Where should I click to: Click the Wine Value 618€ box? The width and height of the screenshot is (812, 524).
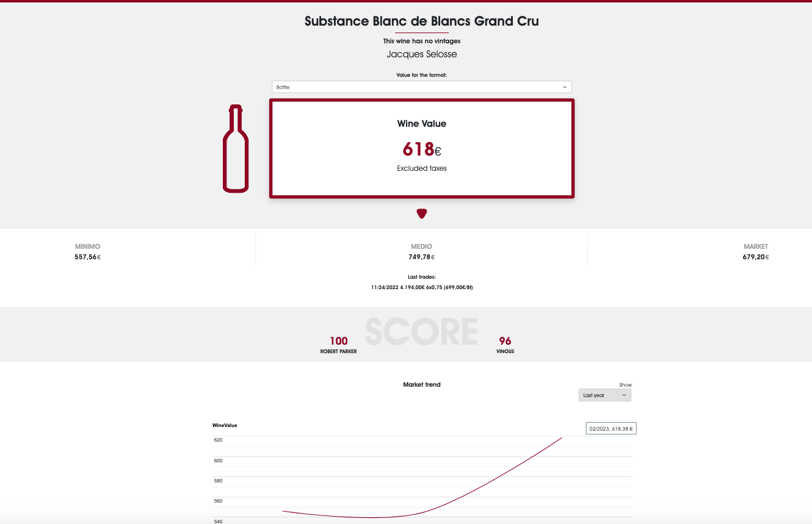click(x=422, y=149)
